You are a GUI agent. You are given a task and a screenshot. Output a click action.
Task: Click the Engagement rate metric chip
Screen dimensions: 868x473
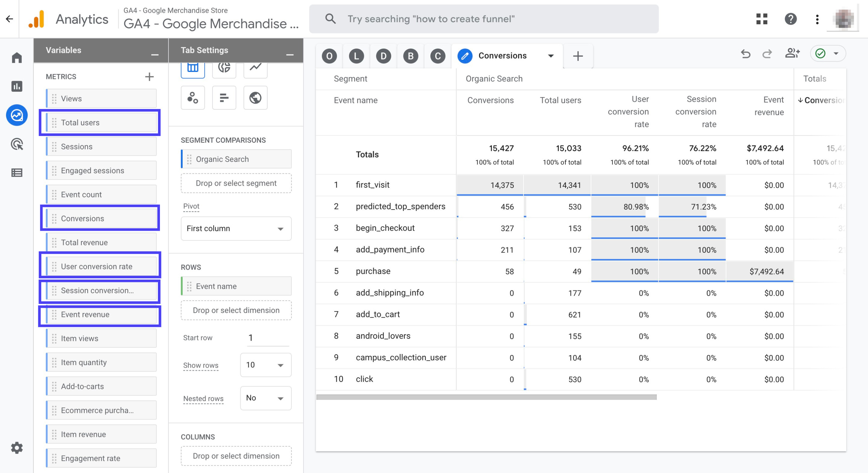(x=101, y=458)
